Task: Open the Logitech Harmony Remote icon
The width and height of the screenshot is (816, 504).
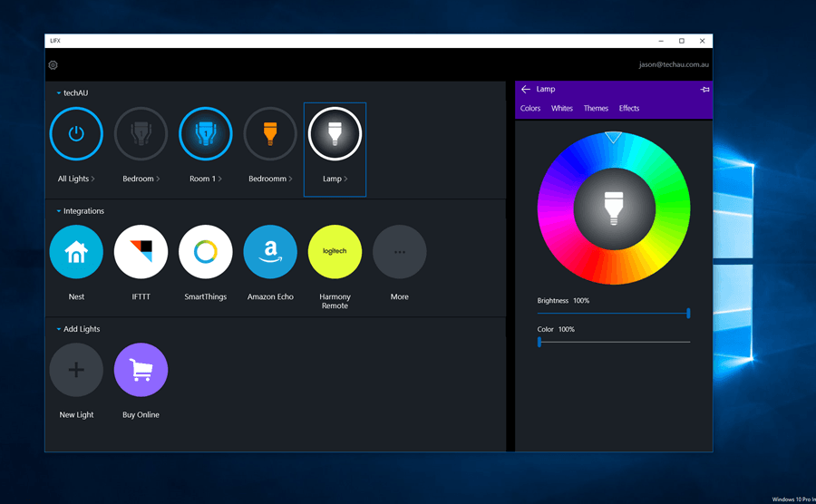Action: point(335,252)
